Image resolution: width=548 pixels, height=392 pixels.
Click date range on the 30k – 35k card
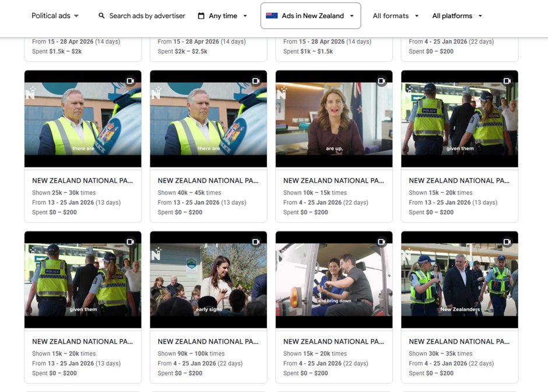coord(451,363)
